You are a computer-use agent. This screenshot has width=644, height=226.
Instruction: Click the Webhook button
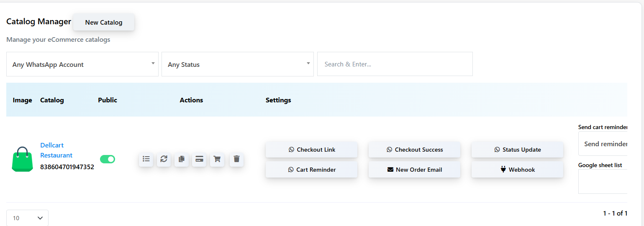[x=517, y=170]
